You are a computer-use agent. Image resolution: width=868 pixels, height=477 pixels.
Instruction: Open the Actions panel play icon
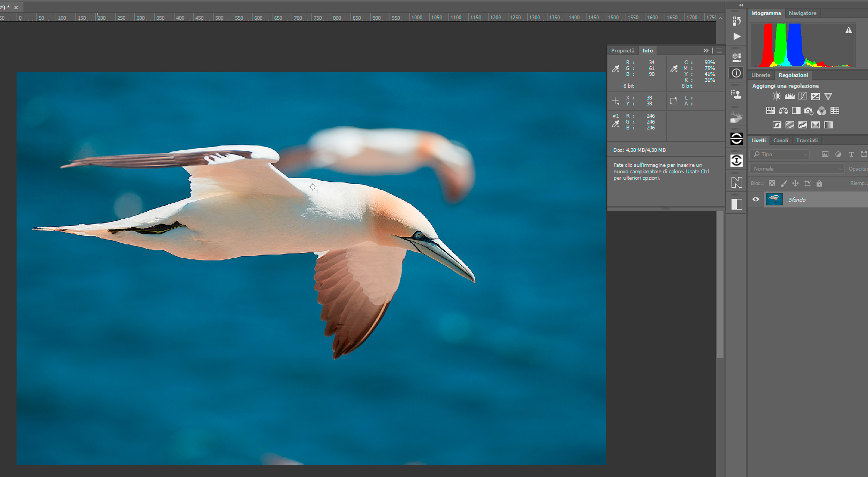(737, 36)
